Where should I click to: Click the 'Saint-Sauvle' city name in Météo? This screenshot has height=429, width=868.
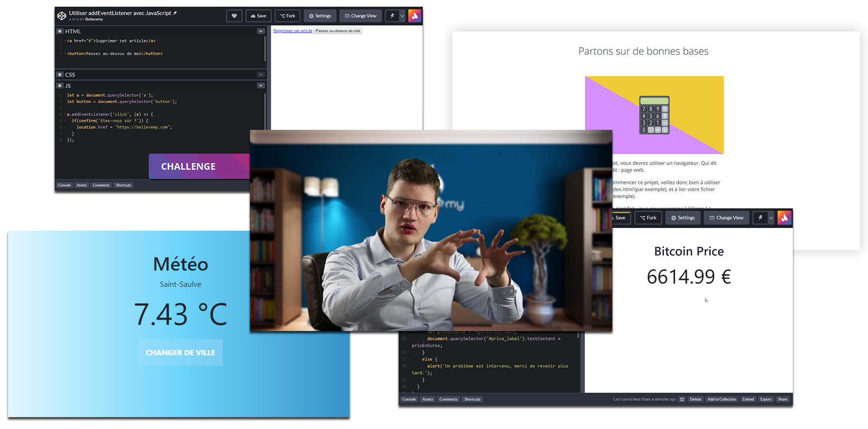tap(181, 284)
